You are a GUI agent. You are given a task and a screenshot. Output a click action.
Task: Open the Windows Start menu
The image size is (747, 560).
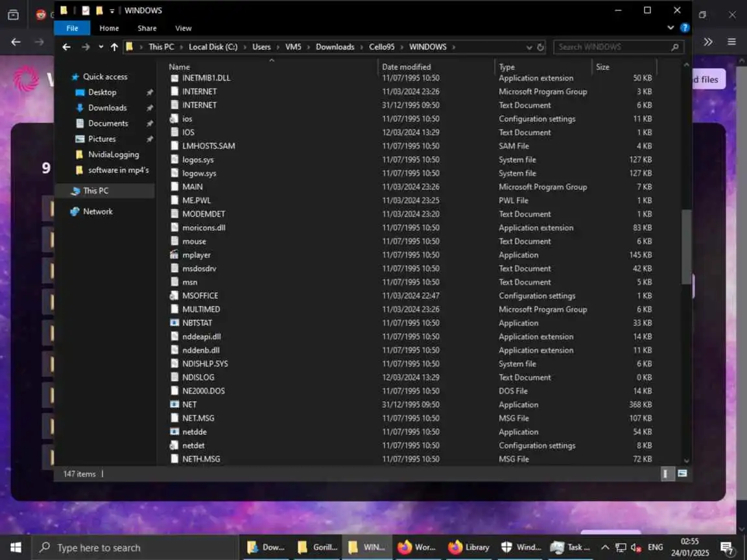(x=16, y=547)
